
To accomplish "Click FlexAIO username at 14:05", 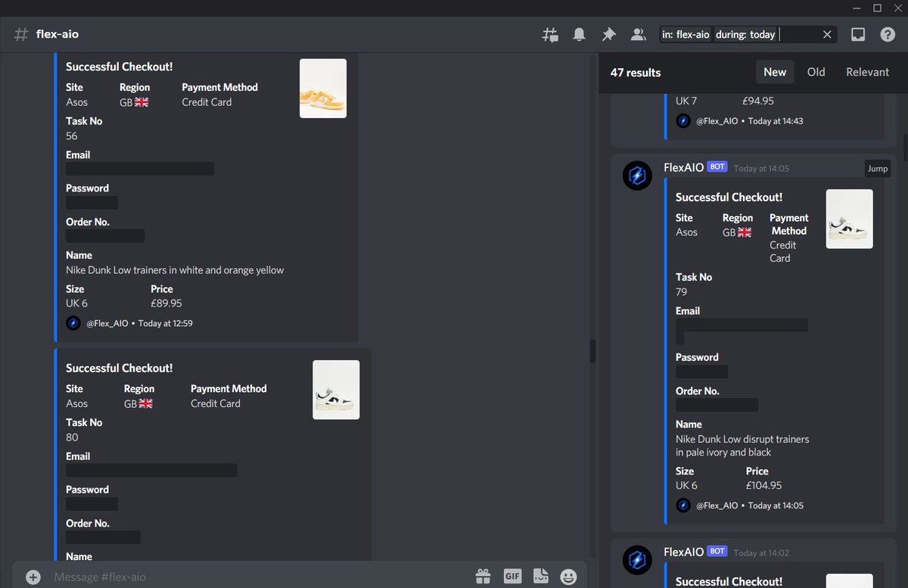I will [683, 167].
